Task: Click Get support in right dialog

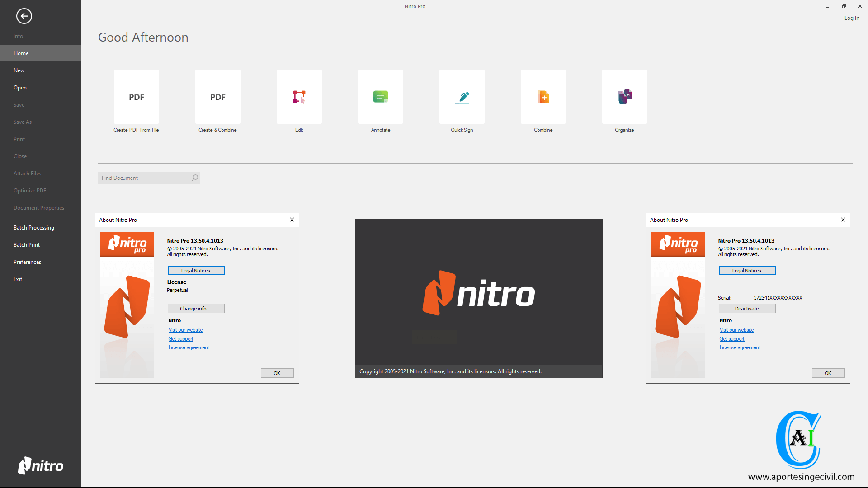Action: [x=731, y=339]
